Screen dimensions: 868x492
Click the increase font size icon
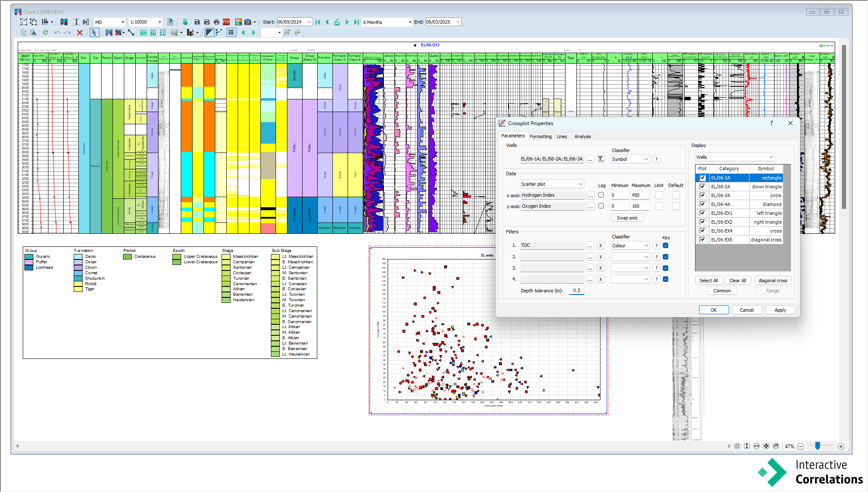point(287,32)
